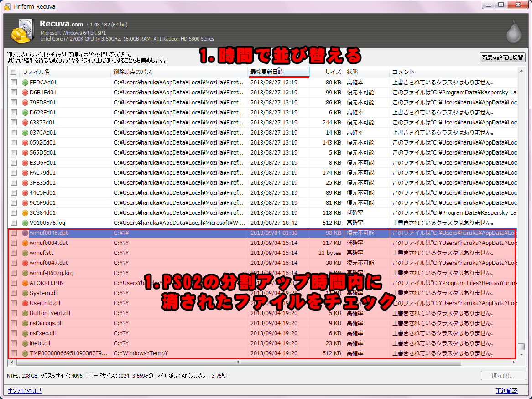Sort by コメント column header
532x399 pixels.
coord(454,72)
